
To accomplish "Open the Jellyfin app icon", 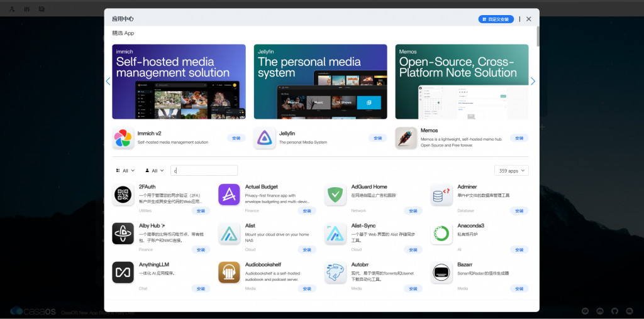I will click(x=264, y=138).
